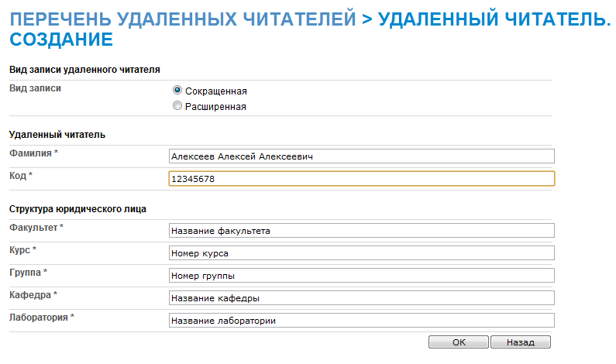The image size is (616, 364).
Task: Click the Кафедра input field
Action: pyautogui.click(x=361, y=297)
